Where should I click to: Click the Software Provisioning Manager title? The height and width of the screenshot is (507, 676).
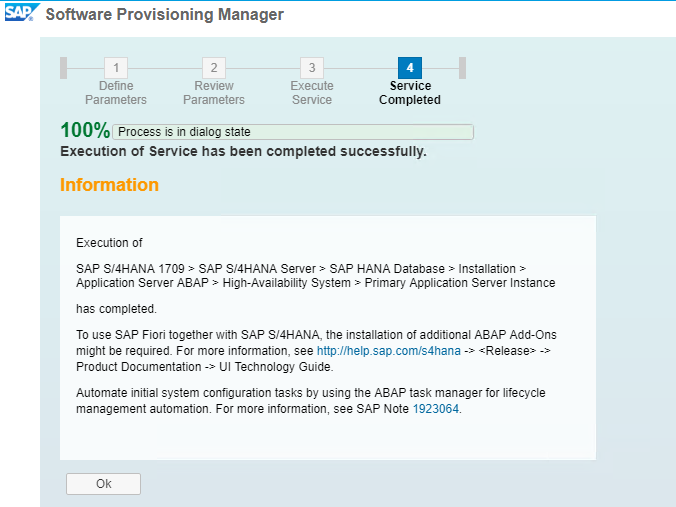(165, 14)
